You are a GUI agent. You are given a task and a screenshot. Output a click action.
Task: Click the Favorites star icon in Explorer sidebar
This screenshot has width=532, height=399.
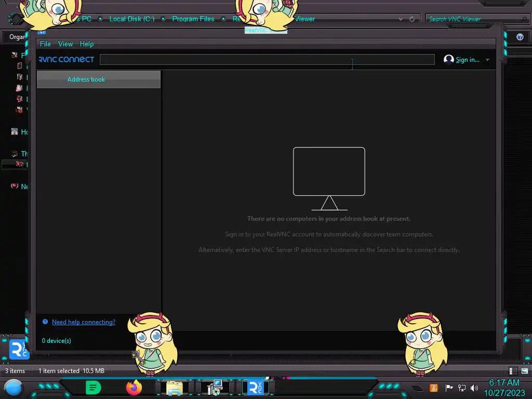pos(14,55)
